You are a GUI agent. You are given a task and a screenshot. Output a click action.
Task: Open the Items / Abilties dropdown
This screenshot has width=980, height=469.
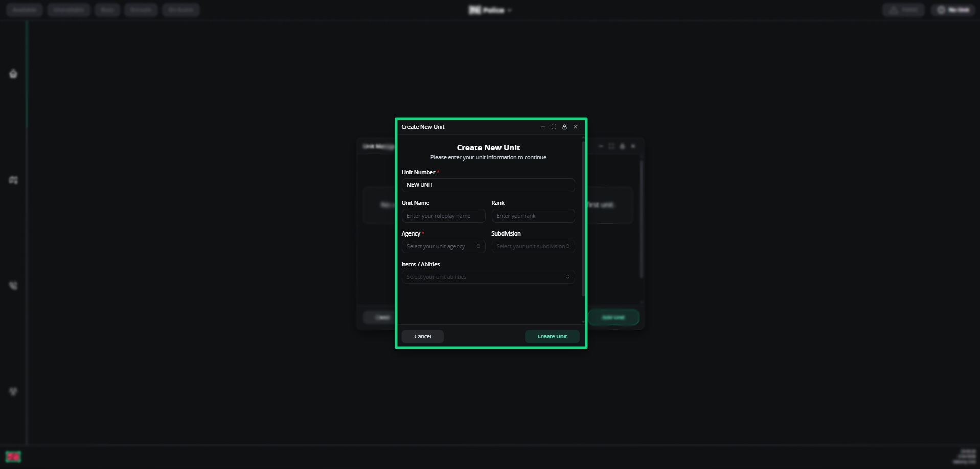488,277
